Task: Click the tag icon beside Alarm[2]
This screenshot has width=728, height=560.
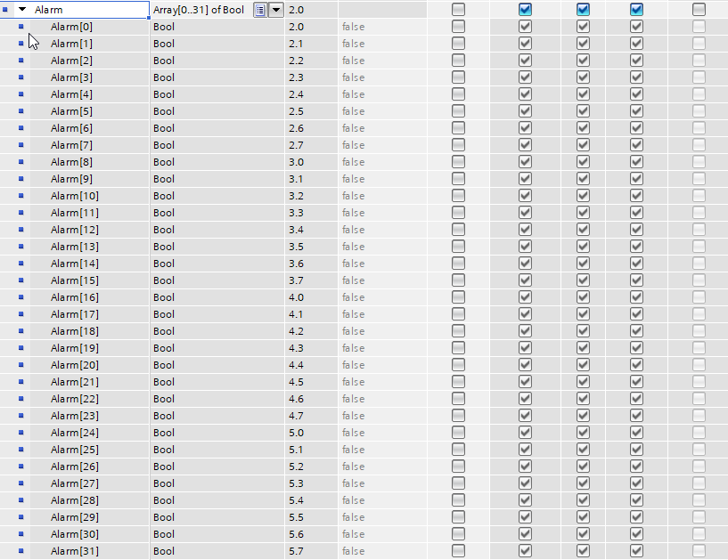Action: (20, 61)
